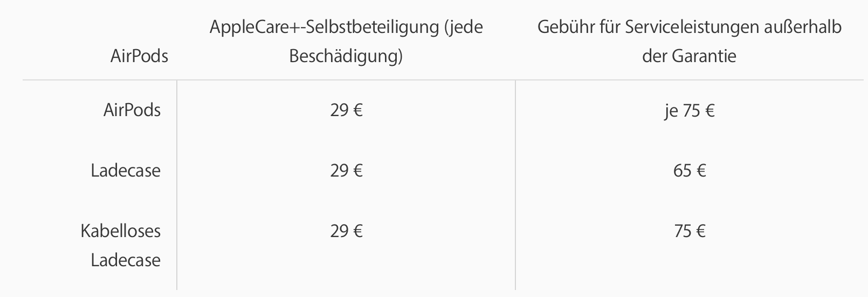The width and height of the screenshot is (868, 297).
Task: Click the word Kabelloses in the row label
Action: click(121, 231)
